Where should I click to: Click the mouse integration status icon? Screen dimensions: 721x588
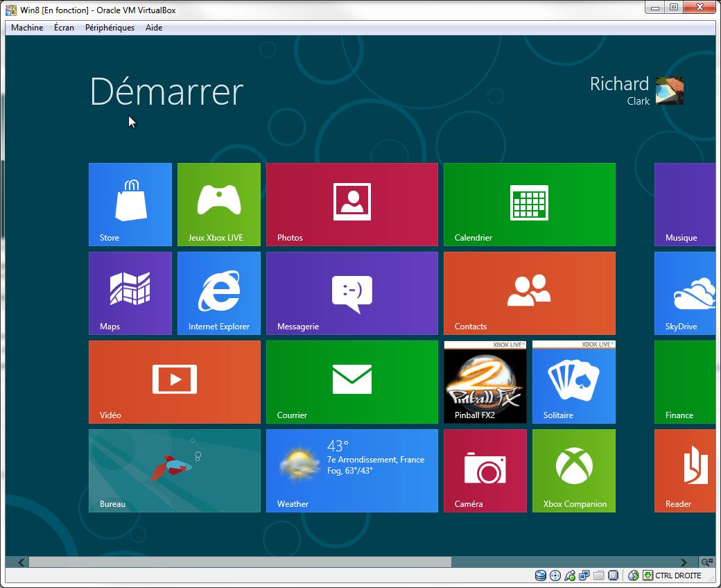click(634, 576)
